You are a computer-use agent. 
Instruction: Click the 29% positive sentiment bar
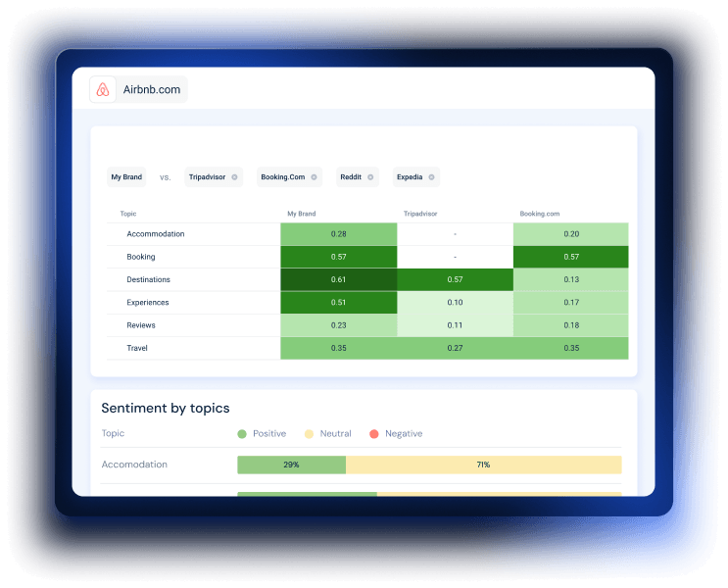292,465
